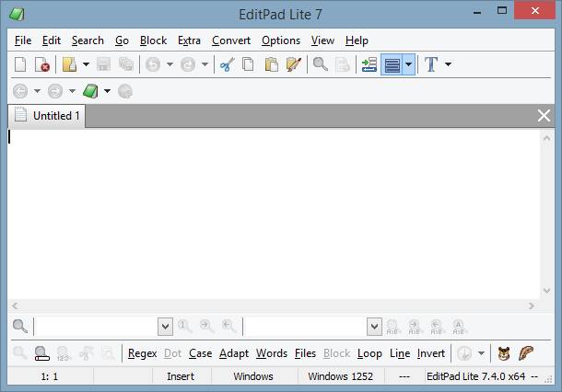
Task: Open the Search menu
Action: (x=88, y=40)
